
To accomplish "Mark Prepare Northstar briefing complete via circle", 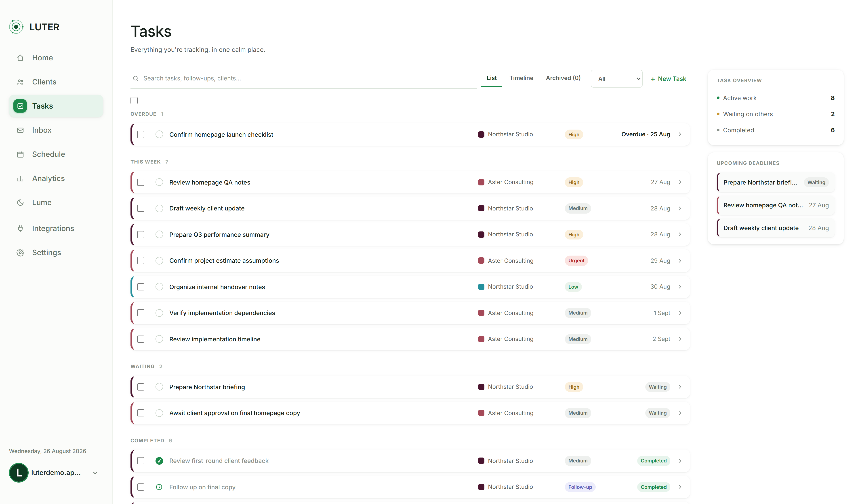I will pos(159,387).
